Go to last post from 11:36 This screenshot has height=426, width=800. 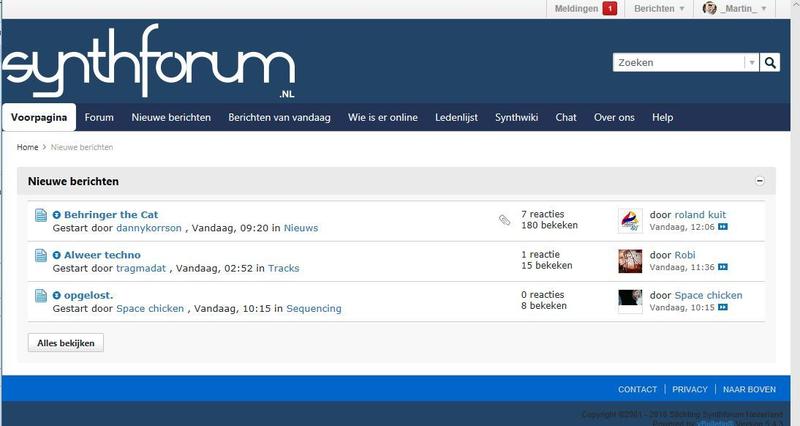[722, 267]
